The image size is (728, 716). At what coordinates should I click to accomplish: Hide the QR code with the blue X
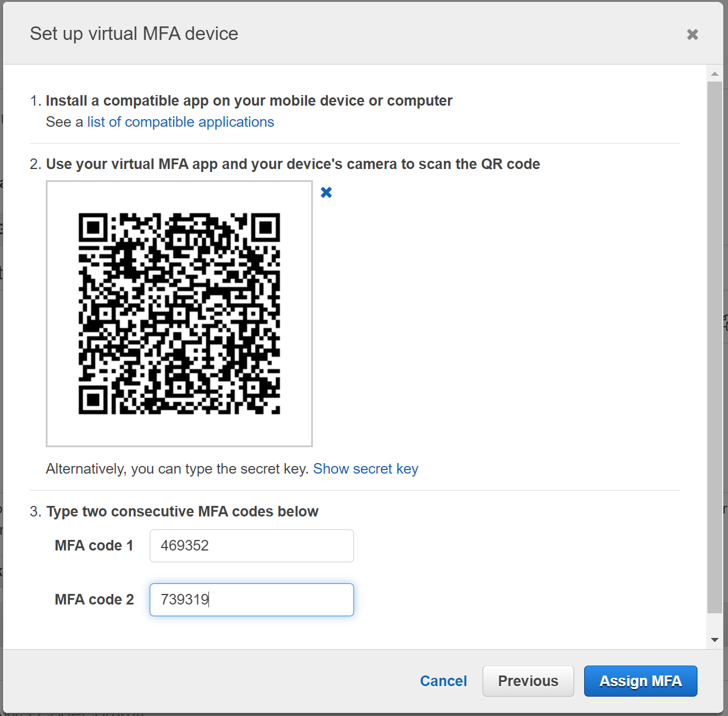tap(326, 192)
